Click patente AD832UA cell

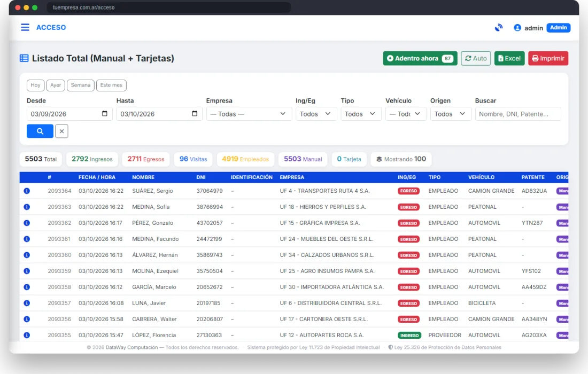point(534,191)
